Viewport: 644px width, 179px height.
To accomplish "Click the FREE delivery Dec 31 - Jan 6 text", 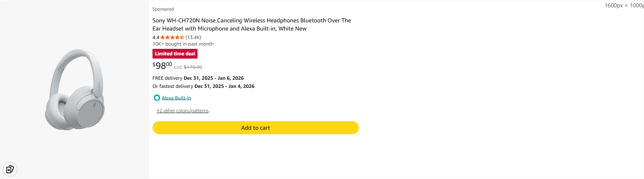I will click(x=198, y=78).
